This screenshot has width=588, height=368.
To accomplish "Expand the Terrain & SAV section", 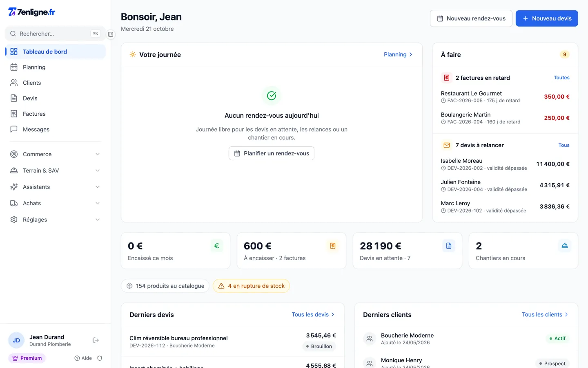I will (x=55, y=171).
